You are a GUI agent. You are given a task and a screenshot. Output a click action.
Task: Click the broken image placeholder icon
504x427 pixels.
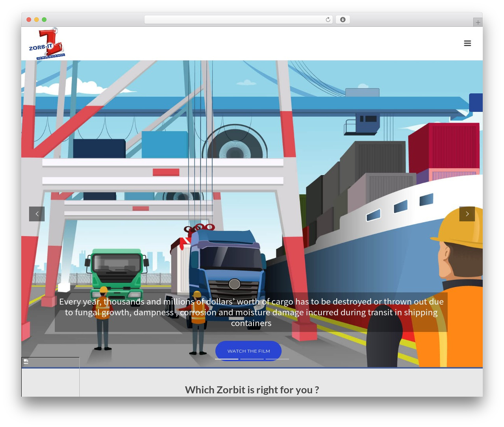pyautogui.click(x=26, y=362)
